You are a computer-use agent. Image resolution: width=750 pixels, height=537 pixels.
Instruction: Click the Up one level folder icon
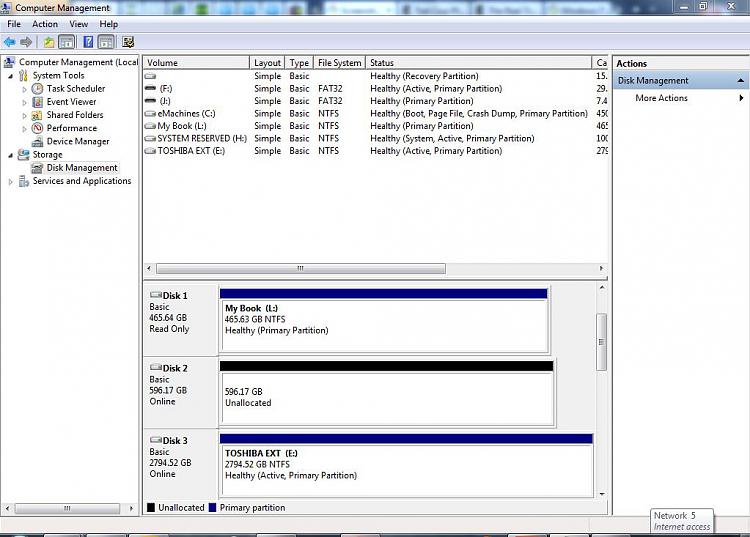tap(49, 42)
